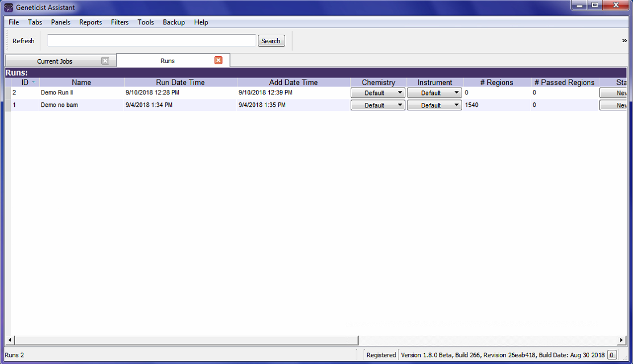The image size is (633, 364).
Task: Open the Reports menu
Action: 91,22
